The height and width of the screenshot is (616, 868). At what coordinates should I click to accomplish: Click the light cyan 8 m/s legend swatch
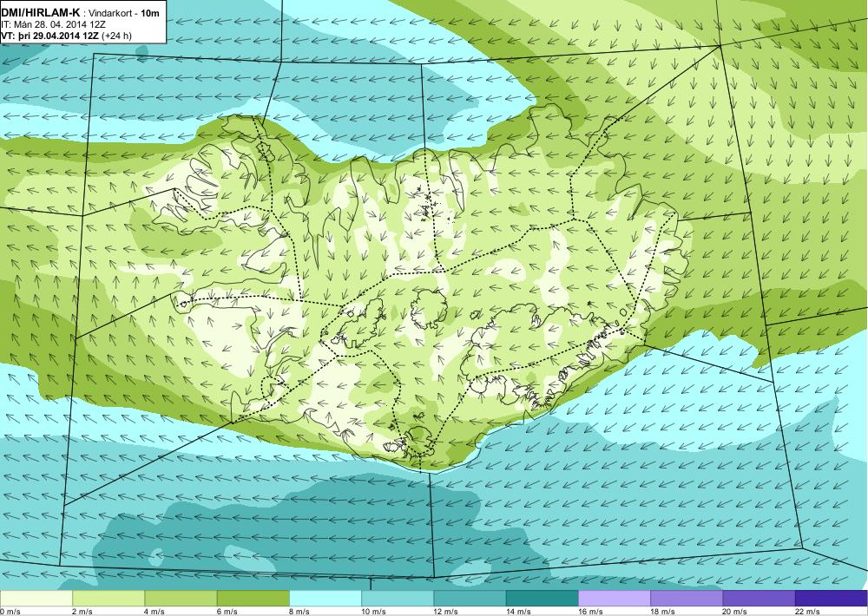pyautogui.click(x=325, y=598)
